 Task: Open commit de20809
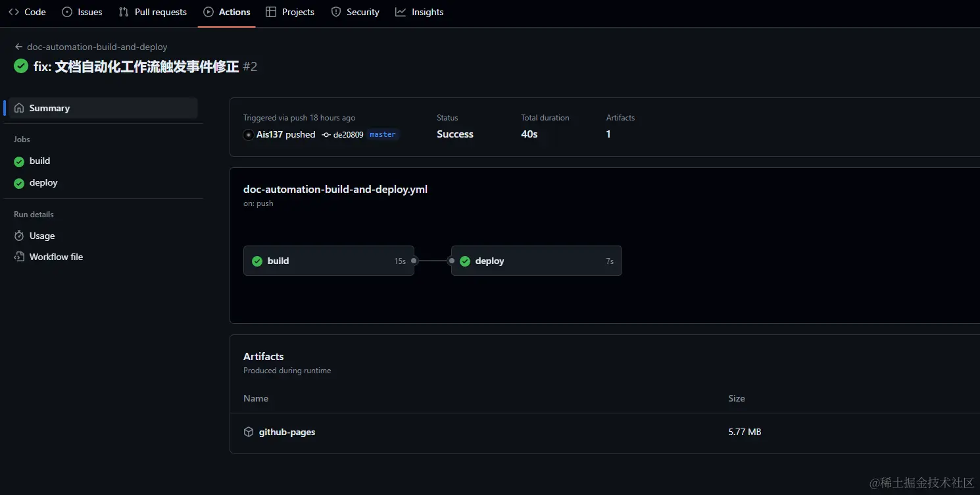(x=349, y=134)
